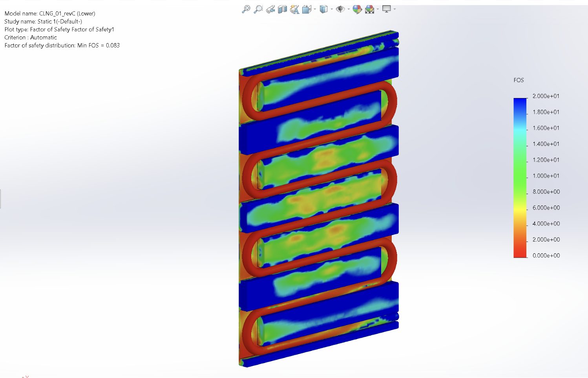
Task: Click the View Settings monitor icon
Action: click(x=387, y=9)
